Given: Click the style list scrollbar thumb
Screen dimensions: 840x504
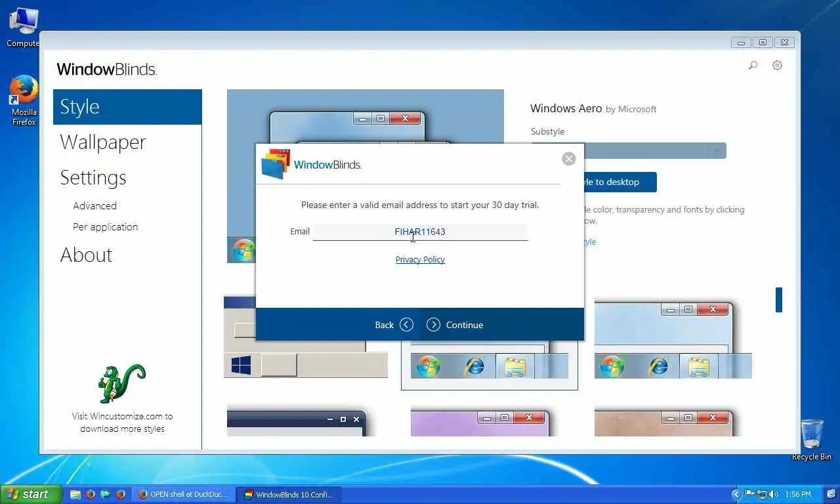Looking at the screenshot, I should point(779,300).
